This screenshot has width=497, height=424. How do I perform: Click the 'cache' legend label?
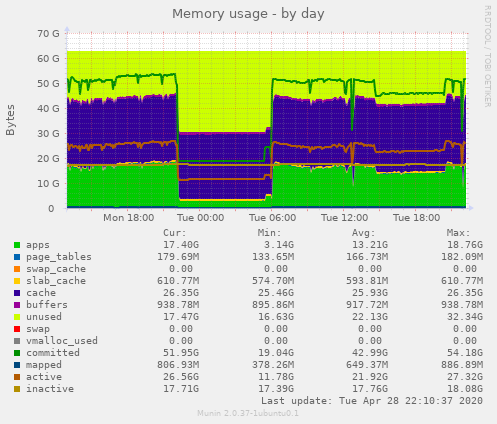41,293
